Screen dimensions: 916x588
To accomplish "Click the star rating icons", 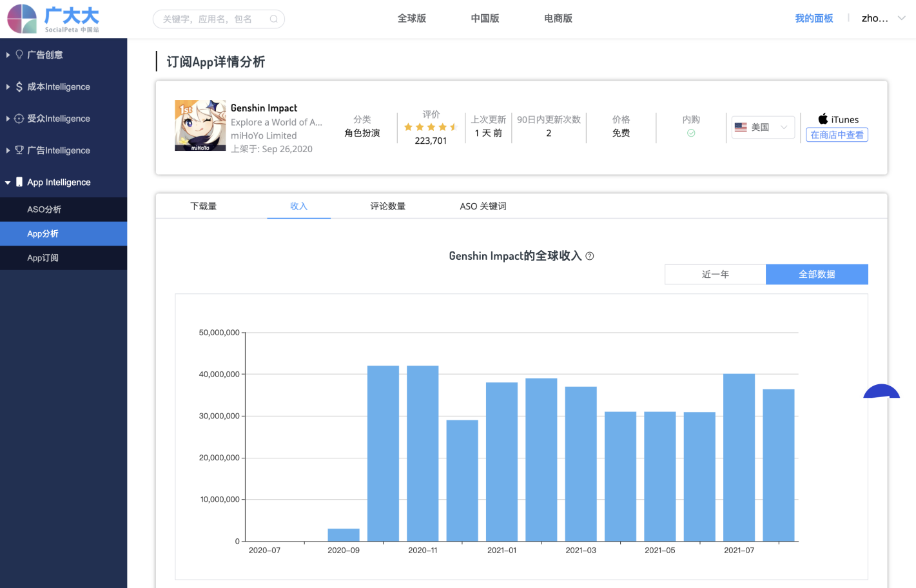I will (x=431, y=127).
